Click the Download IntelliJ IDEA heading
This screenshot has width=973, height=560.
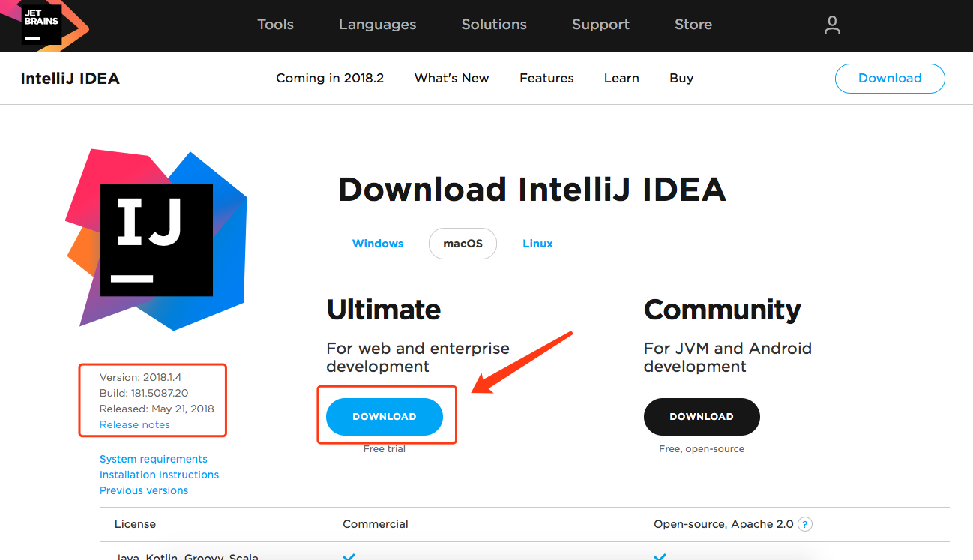[532, 190]
